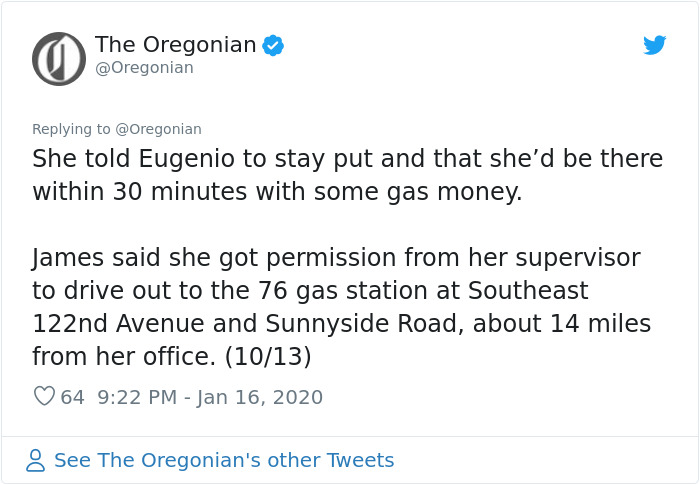Open @Oregonian mention in the Replying to line
This screenshot has height=485, width=700.
click(x=159, y=129)
